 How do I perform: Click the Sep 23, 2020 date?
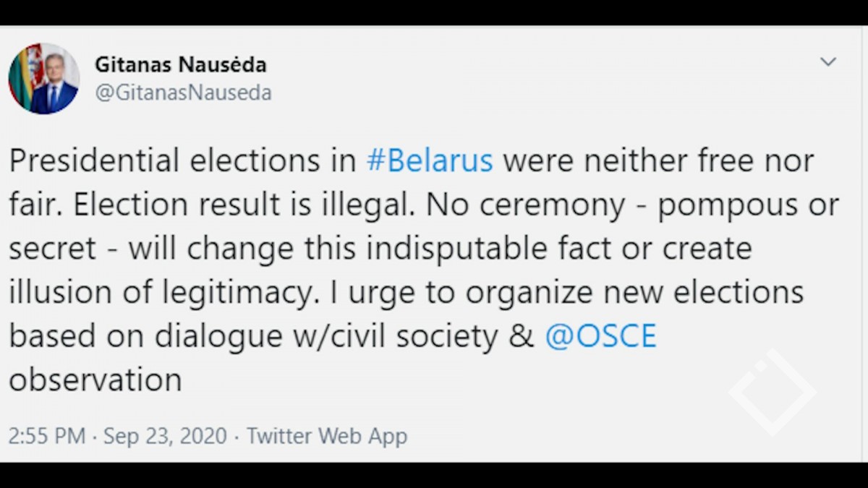[165, 436]
